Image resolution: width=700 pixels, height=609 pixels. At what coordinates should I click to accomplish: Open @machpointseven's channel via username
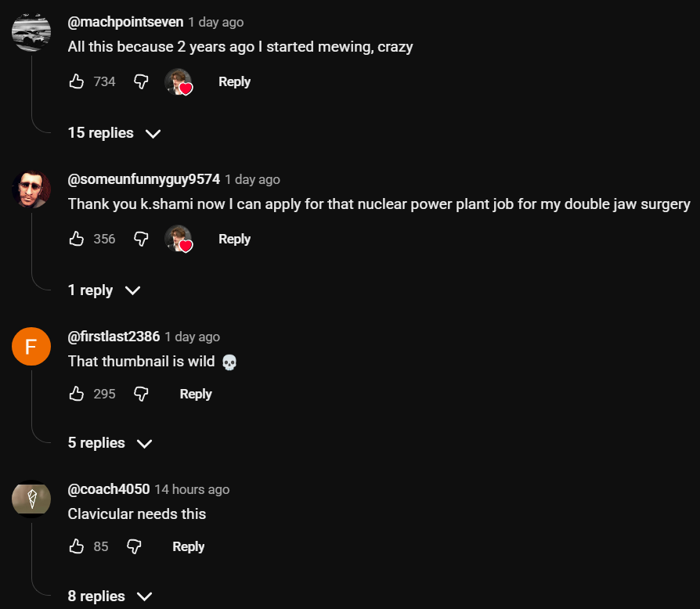[125, 22]
